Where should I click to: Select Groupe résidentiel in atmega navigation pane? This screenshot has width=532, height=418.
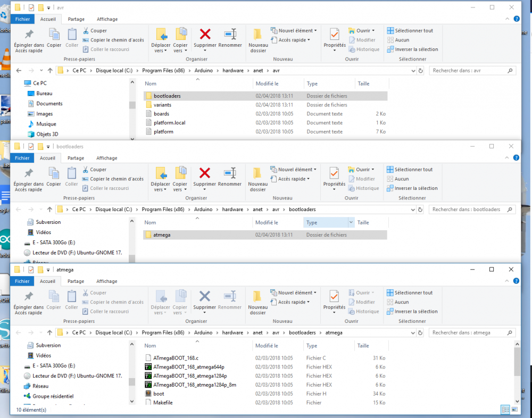click(x=48, y=396)
